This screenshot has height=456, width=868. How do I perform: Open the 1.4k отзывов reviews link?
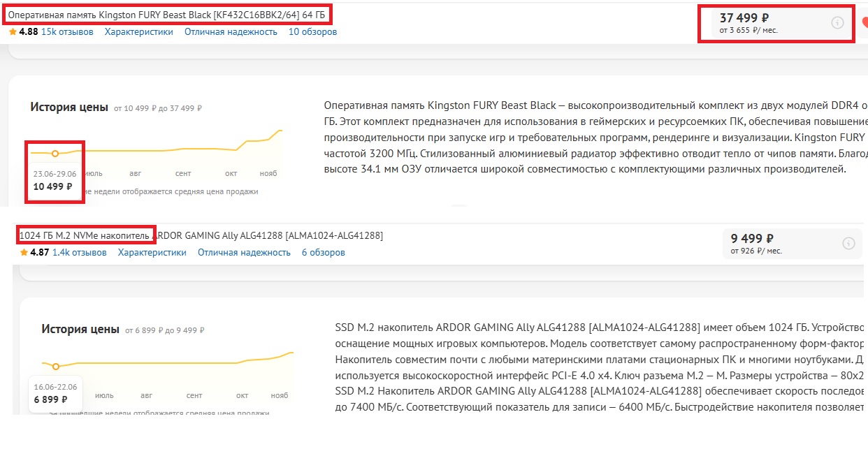click(x=80, y=252)
